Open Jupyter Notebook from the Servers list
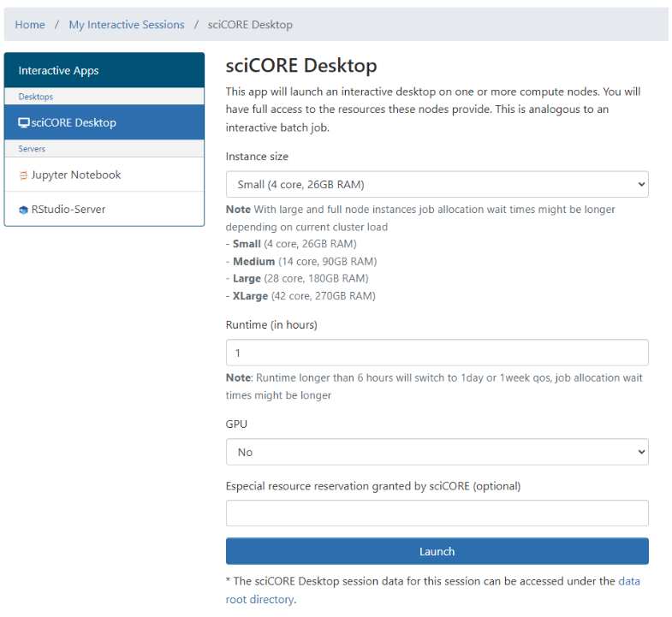The width and height of the screenshot is (672, 617). coord(76,175)
